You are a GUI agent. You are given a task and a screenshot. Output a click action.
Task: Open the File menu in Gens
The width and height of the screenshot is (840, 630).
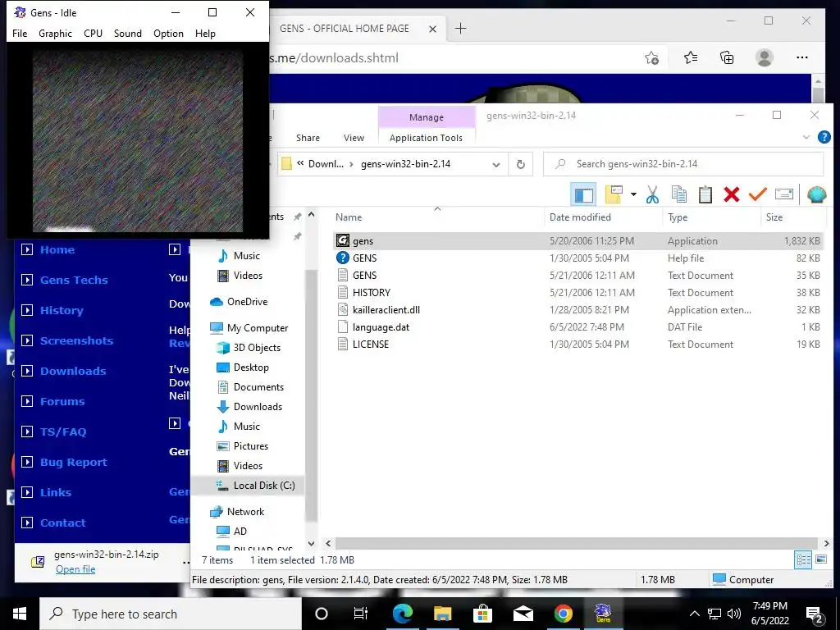coord(20,33)
